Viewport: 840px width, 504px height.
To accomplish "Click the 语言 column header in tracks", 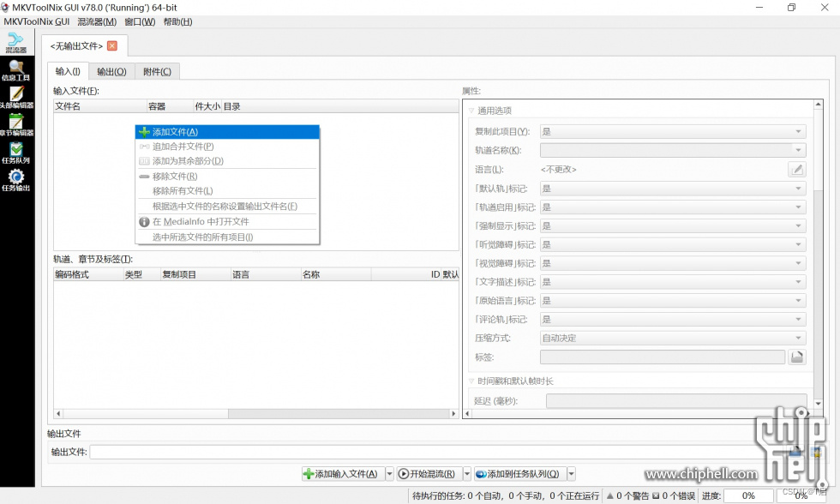I will point(265,274).
